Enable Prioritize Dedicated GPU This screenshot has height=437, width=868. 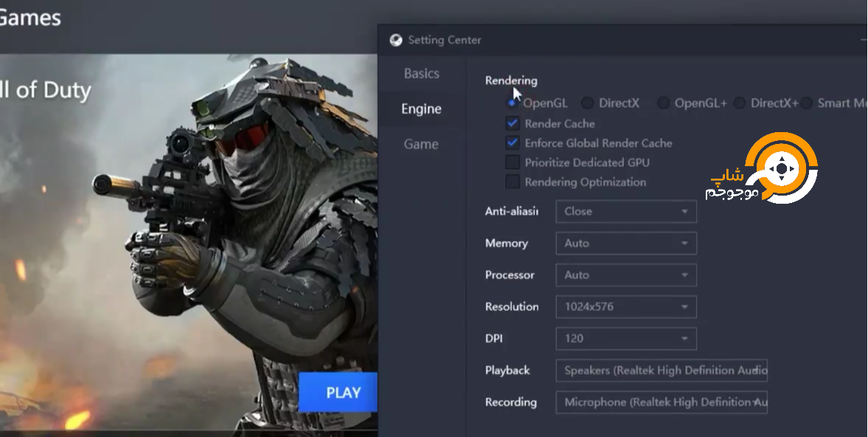click(x=513, y=162)
